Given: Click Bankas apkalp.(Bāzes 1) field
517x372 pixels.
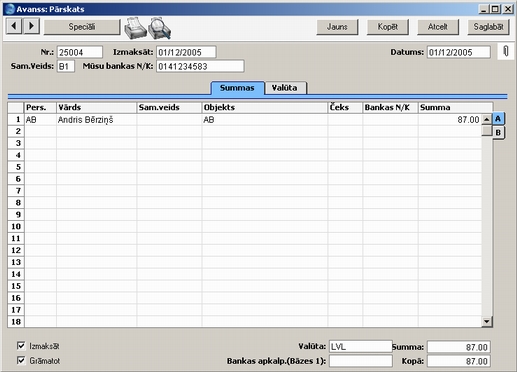Looking at the screenshot, I should 361,361.
